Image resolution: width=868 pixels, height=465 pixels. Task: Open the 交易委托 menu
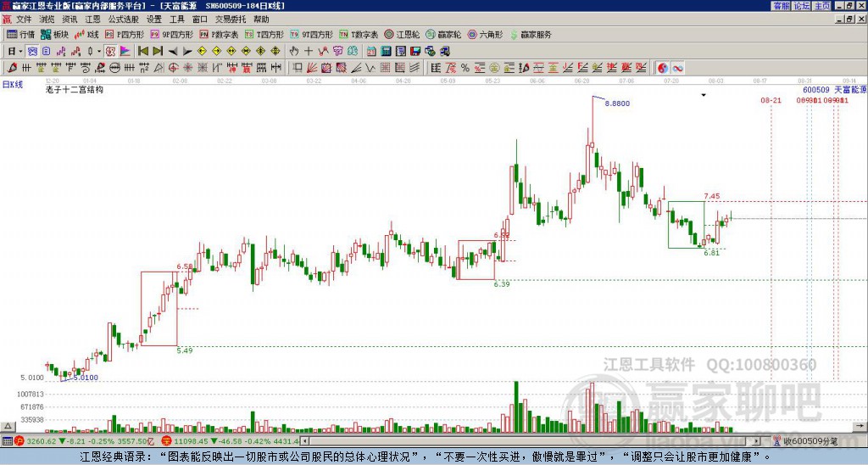[x=231, y=20]
